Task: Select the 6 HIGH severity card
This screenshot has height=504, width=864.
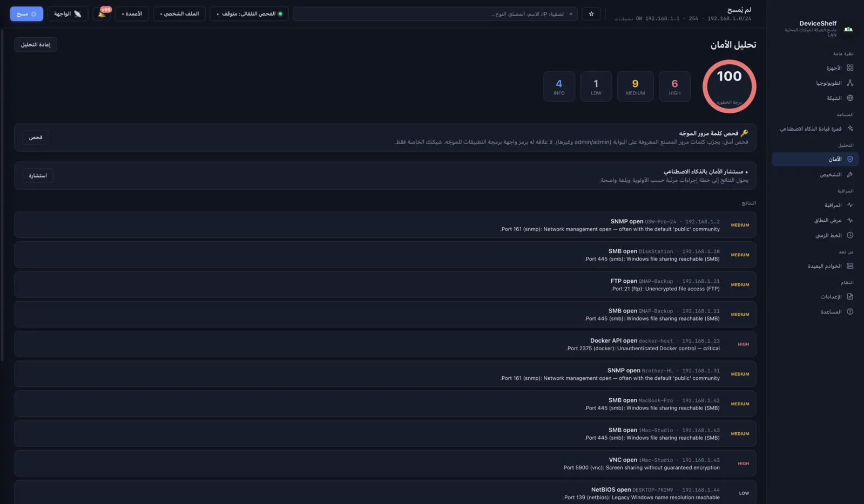Action: 674,86
